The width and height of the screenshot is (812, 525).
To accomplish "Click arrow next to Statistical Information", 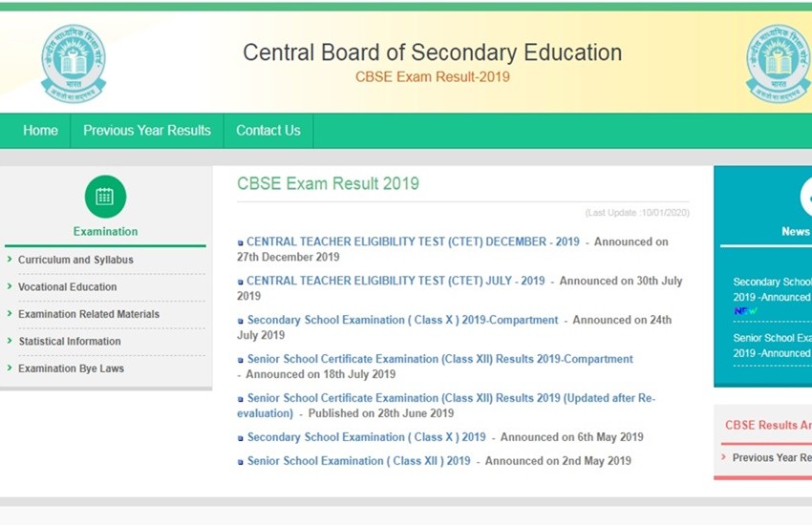I will pyautogui.click(x=10, y=341).
